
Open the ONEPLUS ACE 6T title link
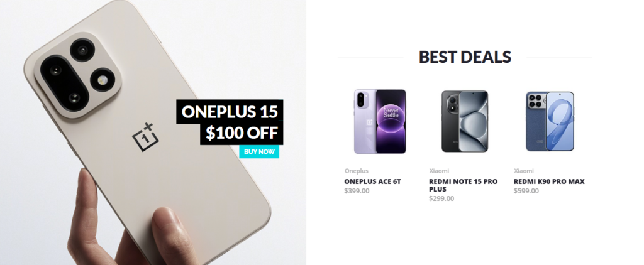(x=372, y=181)
